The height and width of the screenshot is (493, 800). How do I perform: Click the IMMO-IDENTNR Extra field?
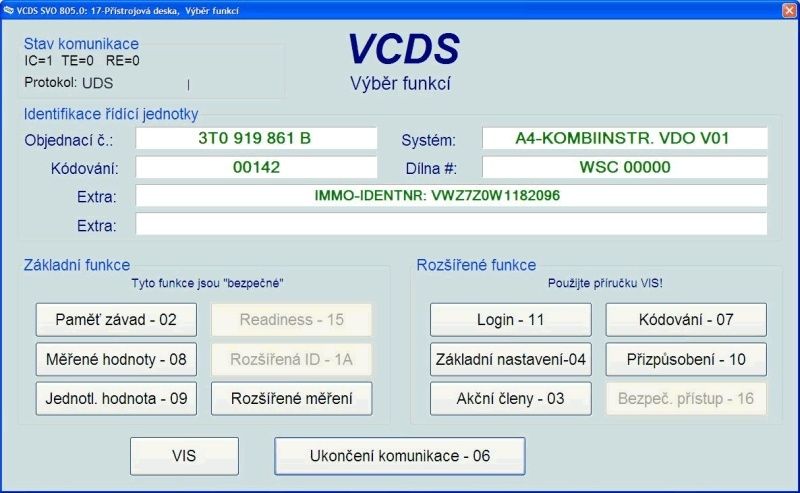click(x=451, y=195)
